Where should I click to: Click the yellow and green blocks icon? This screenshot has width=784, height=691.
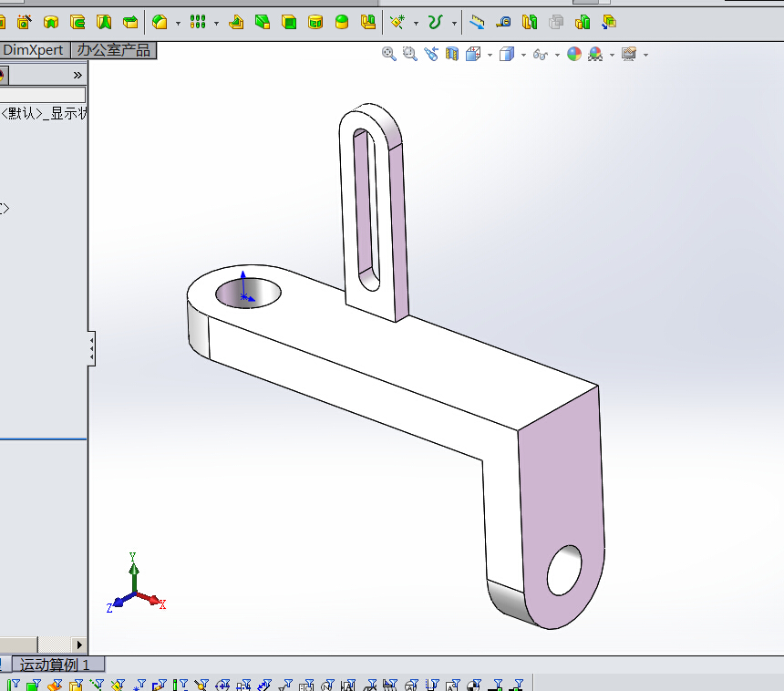point(583,22)
